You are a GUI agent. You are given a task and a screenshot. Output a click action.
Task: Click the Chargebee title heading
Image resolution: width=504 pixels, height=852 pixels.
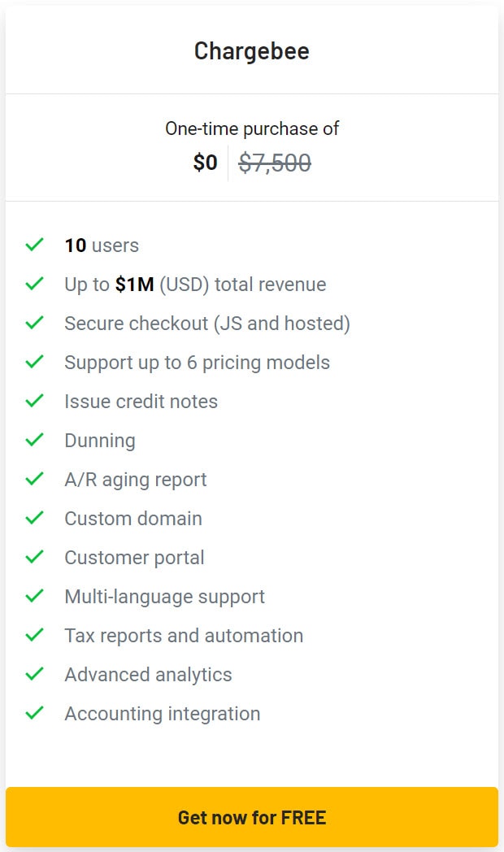[x=252, y=50]
